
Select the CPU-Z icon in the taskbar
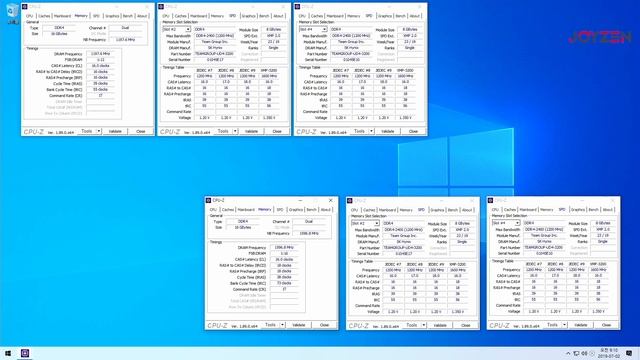pyautogui.click(x=25, y=353)
